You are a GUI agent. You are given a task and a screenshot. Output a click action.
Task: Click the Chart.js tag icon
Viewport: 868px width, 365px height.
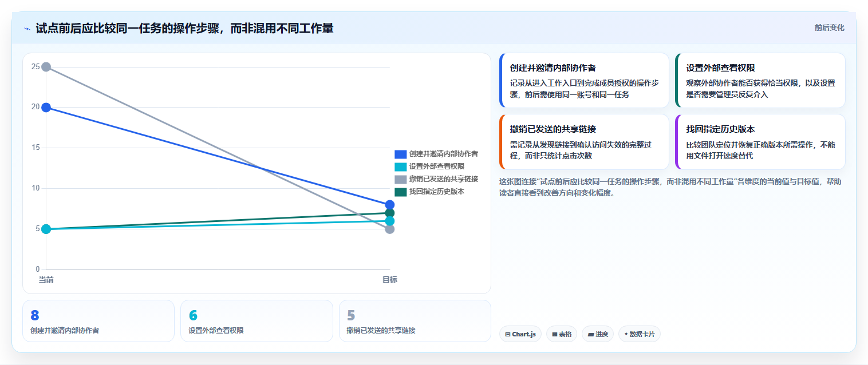tap(508, 334)
